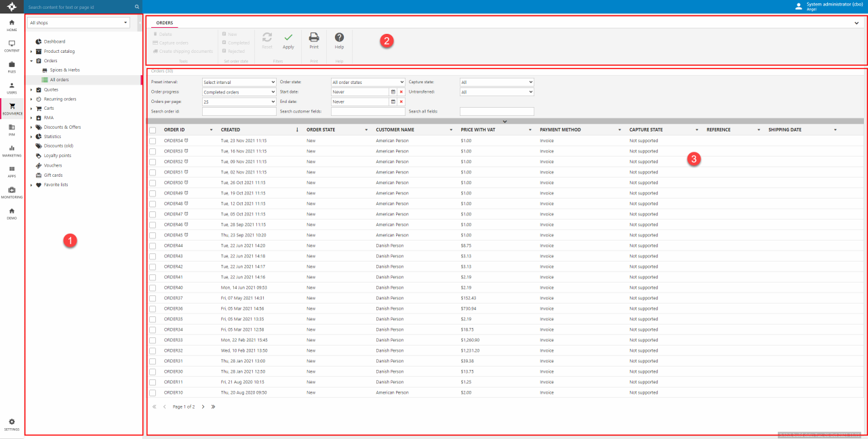Open the ORDER37 order link
Image resolution: width=868 pixels, height=439 pixels.
(x=173, y=298)
